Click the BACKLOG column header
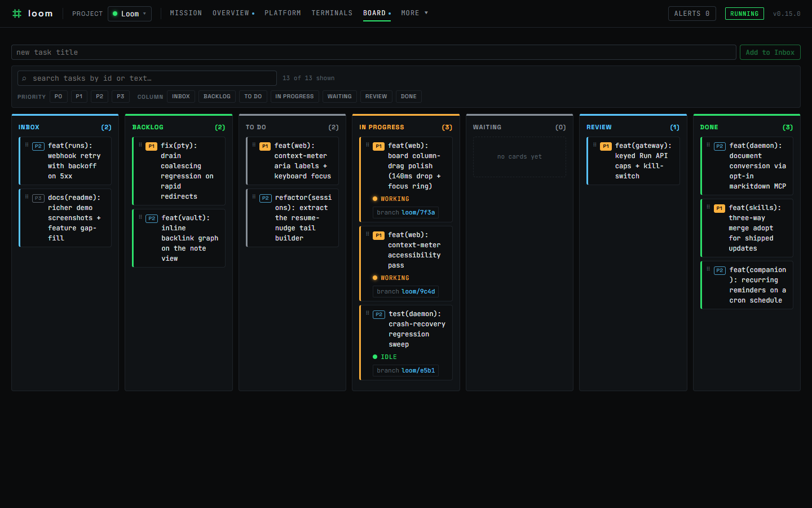This screenshot has width=812, height=508. click(179, 127)
